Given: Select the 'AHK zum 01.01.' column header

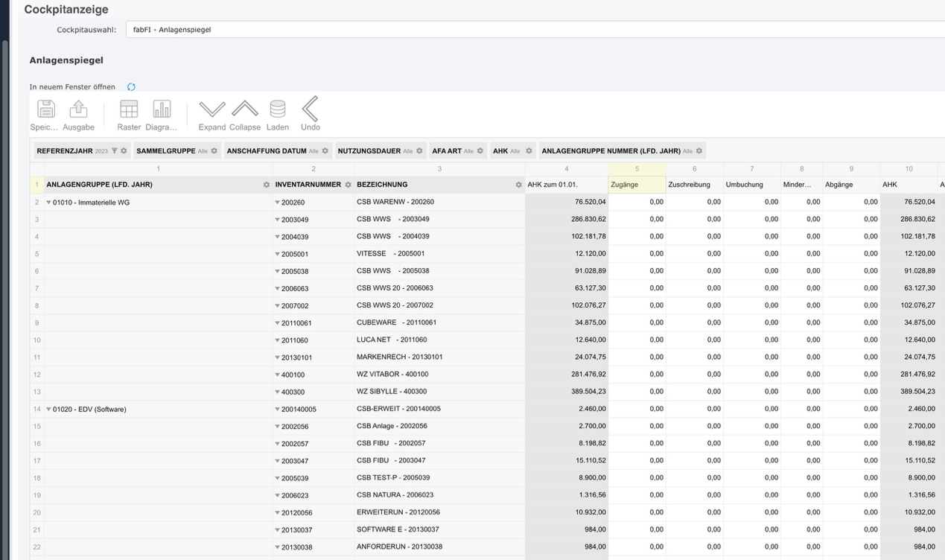Looking at the screenshot, I should pos(553,185).
